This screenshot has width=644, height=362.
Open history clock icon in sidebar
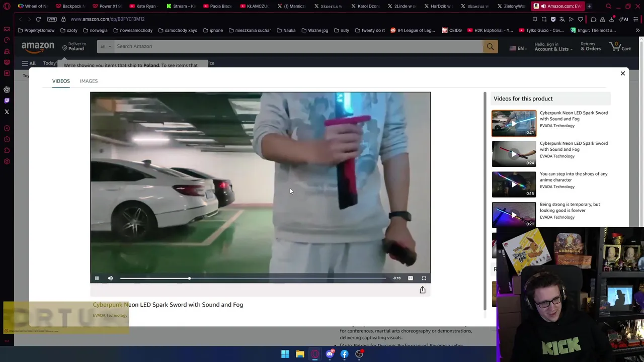(7, 139)
